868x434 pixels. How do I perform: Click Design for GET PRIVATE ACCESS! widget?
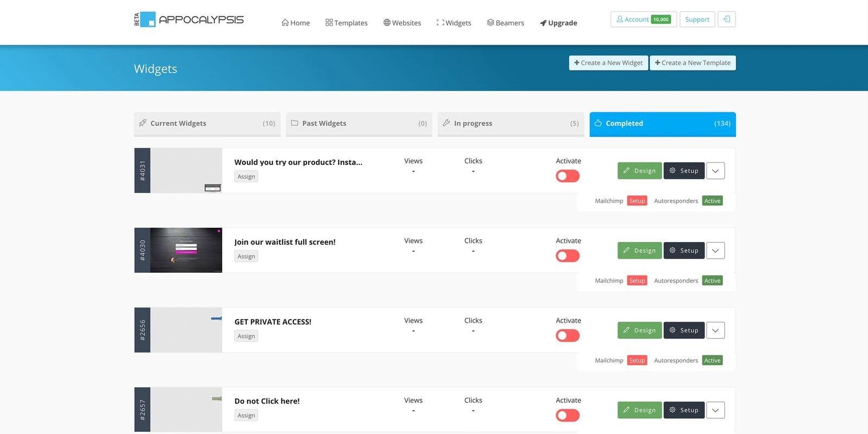click(x=640, y=330)
